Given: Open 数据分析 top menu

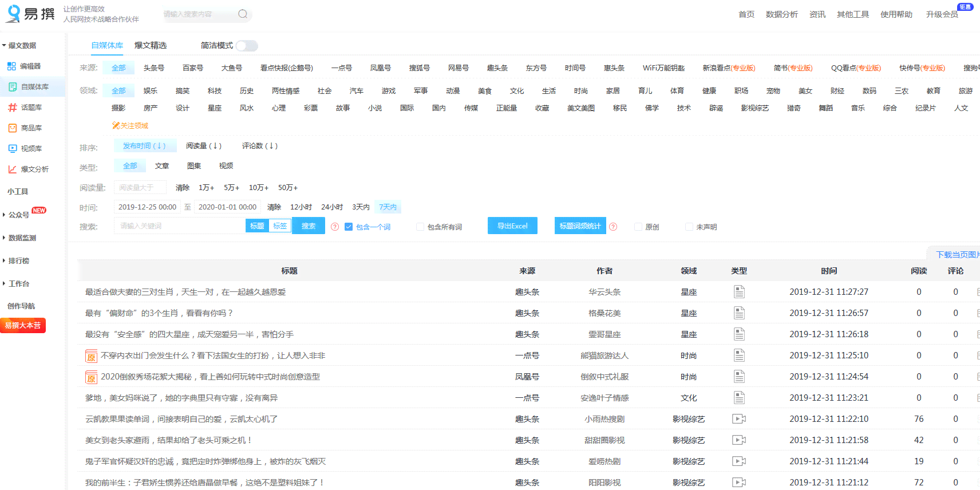Looking at the screenshot, I should 781,14.
